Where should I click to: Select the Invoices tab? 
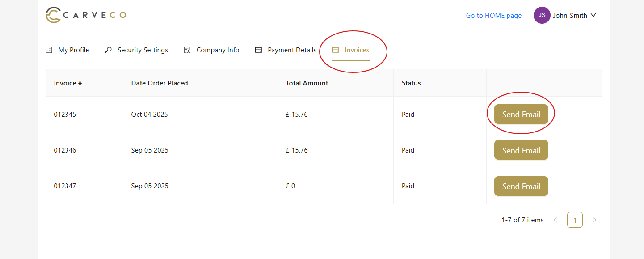point(351,50)
